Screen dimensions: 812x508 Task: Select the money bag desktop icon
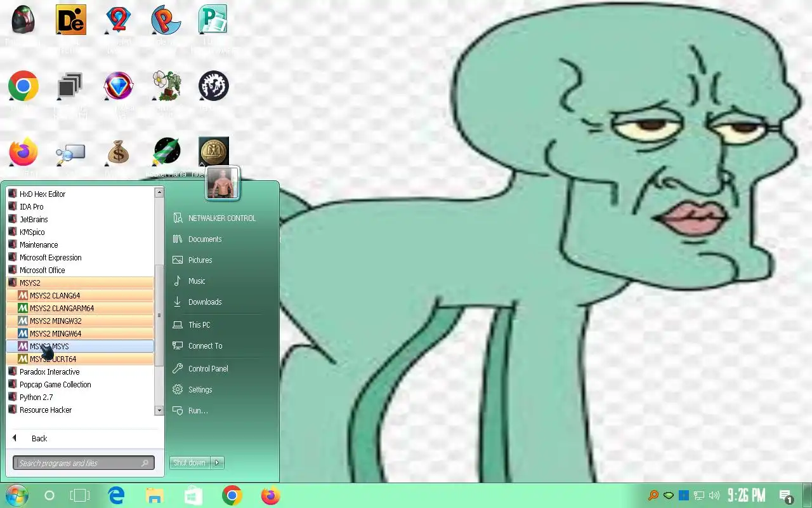(x=119, y=152)
